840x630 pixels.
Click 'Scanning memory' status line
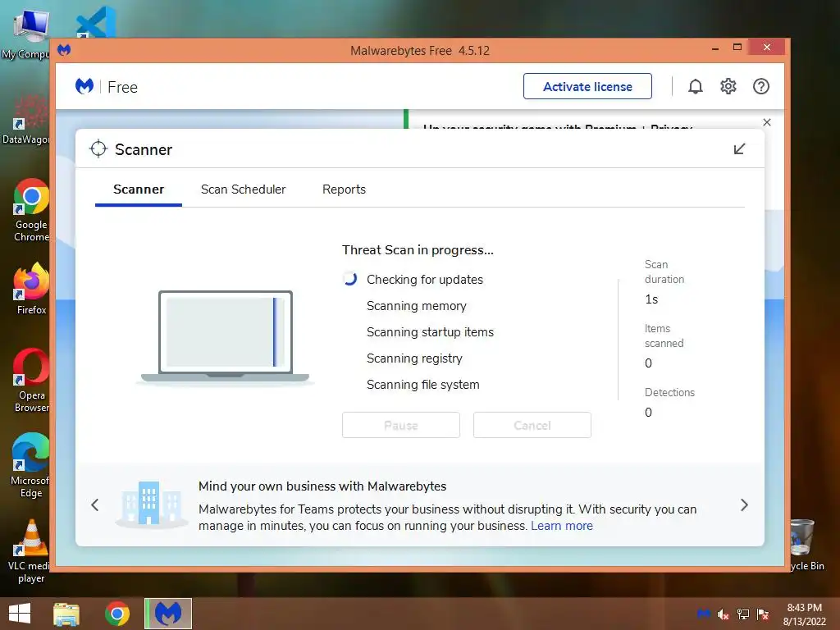pyautogui.click(x=416, y=306)
